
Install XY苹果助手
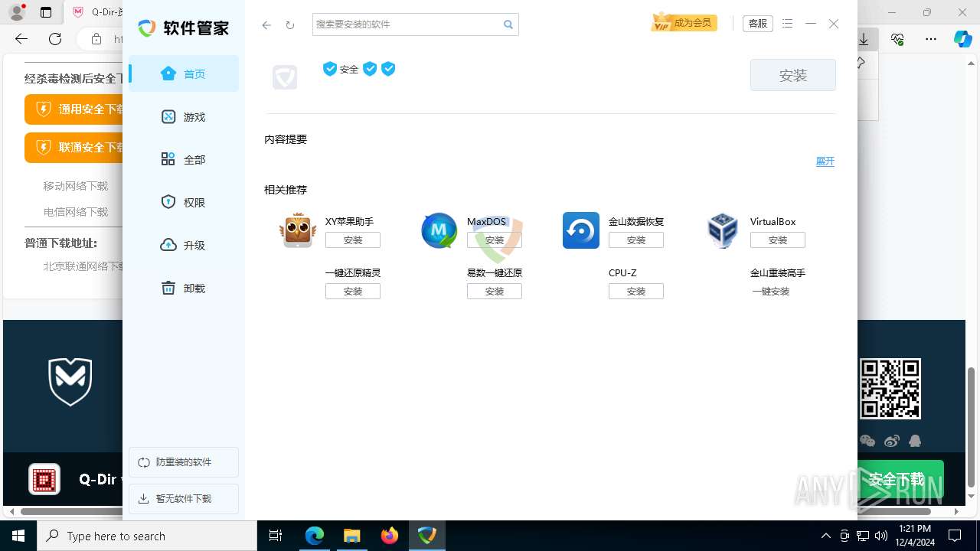353,240
